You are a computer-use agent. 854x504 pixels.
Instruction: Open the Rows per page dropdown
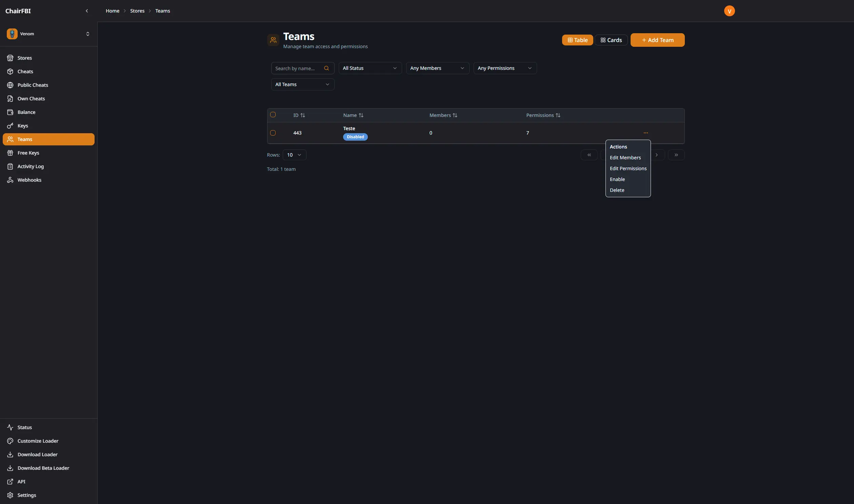tap(294, 155)
